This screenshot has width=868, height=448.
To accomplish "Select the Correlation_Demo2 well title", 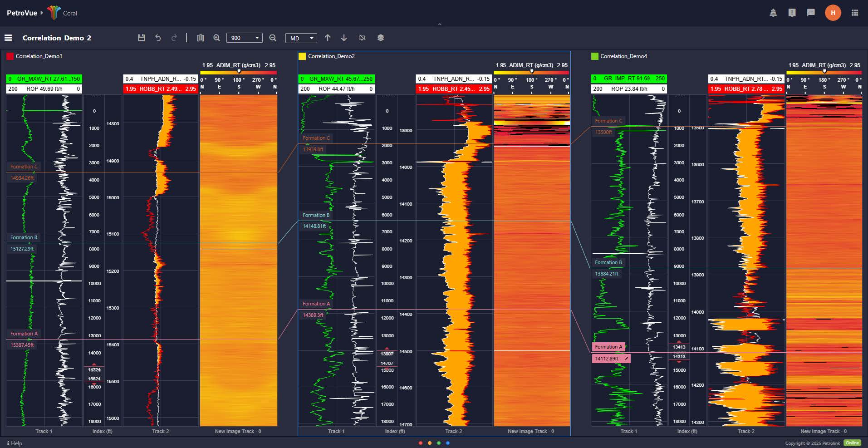I will coord(331,56).
